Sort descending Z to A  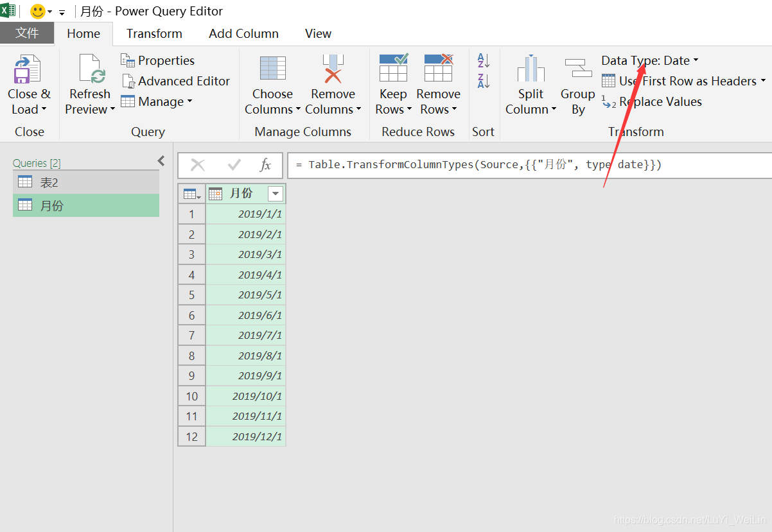(x=483, y=81)
